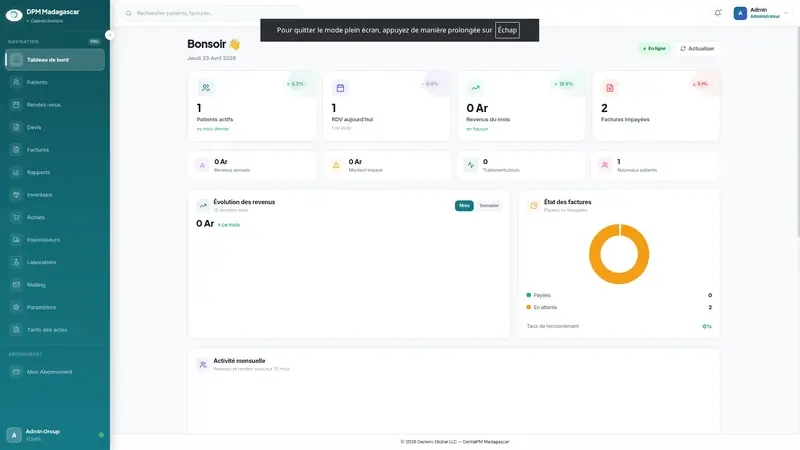Click the Fournisseurs truck icon
Screen dimensions: 800x450
(16, 239)
